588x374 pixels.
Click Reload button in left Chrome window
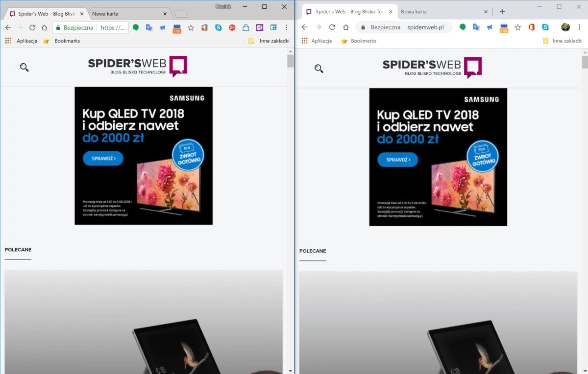point(32,28)
